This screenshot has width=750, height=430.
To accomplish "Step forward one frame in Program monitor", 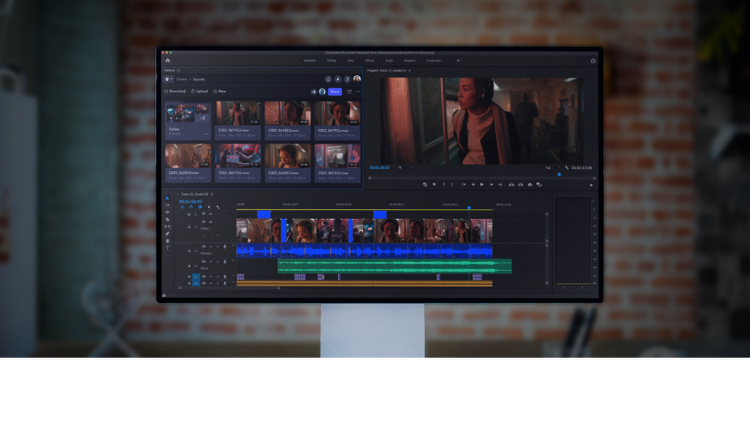I will [491, 185].
